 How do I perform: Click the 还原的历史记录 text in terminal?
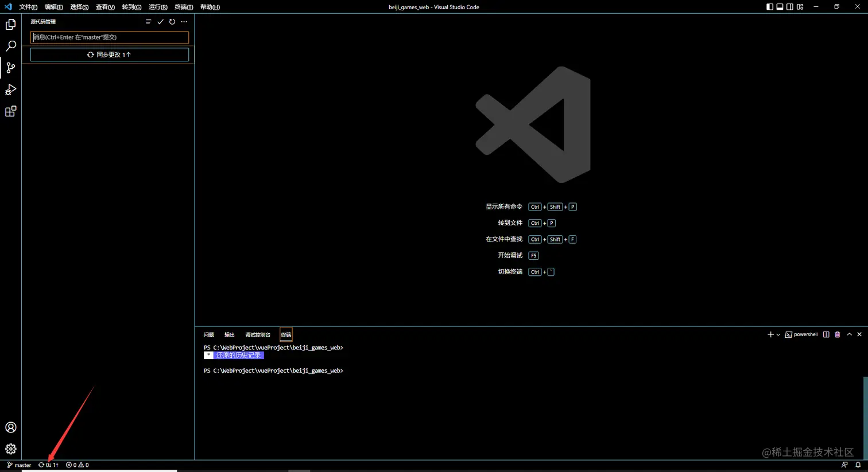pyautogui.click(x=238, y=356)
